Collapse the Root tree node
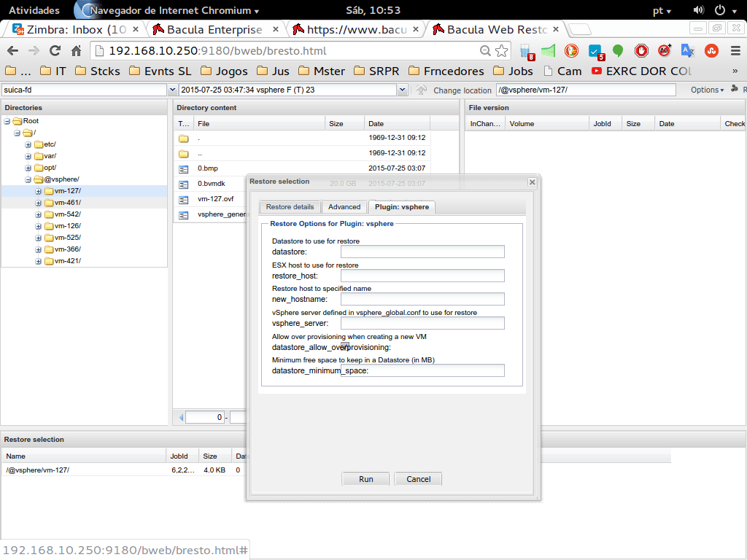747x560 pixels. (7, 122)
